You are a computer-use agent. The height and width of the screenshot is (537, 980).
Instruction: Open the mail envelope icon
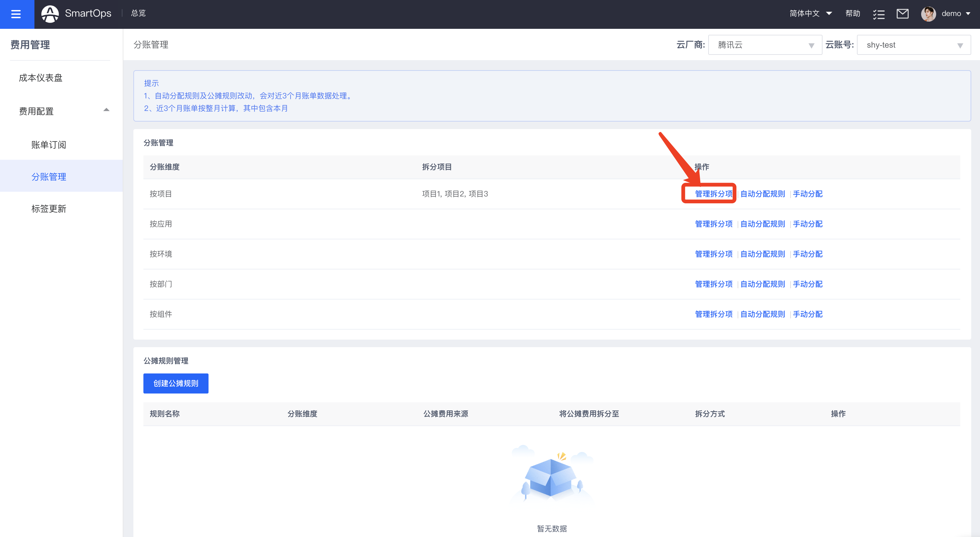coord(902,14)
